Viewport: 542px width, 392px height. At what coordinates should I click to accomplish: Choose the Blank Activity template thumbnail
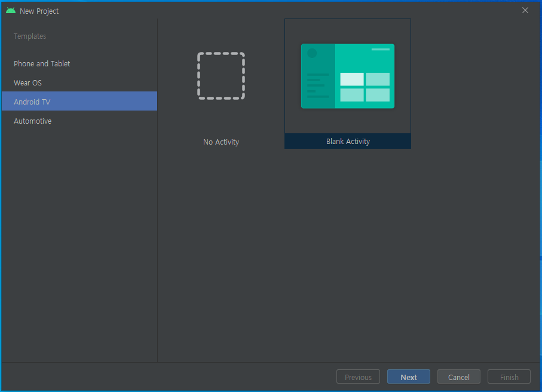tap(348, 76)
